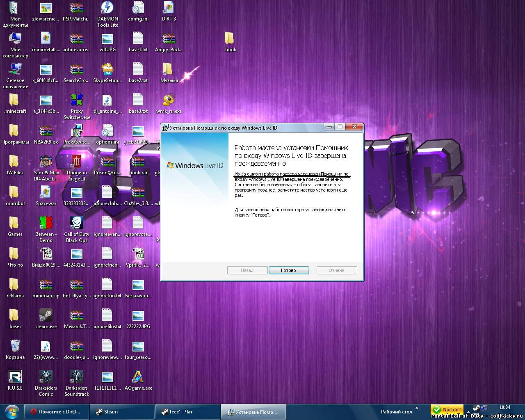Open the Proxy Switcher.exe icon
Screen dimensions: 525x420
click(x=76, y=100)
